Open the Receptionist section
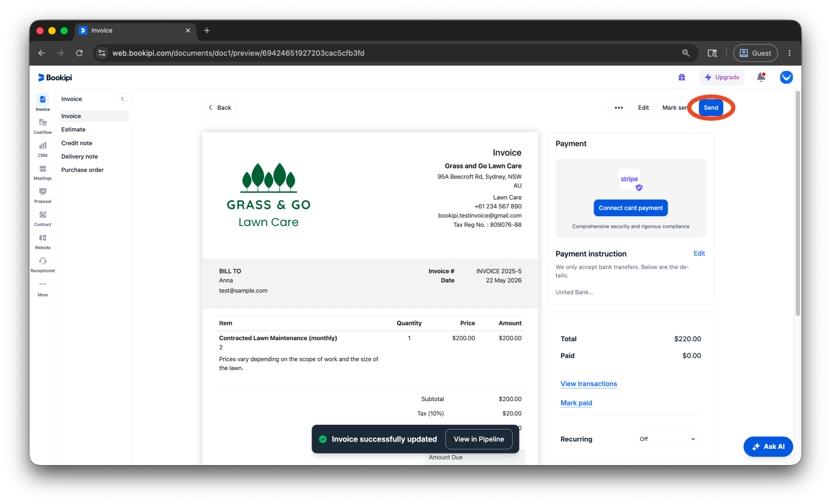Screen dimensions: 831x504 43,265
